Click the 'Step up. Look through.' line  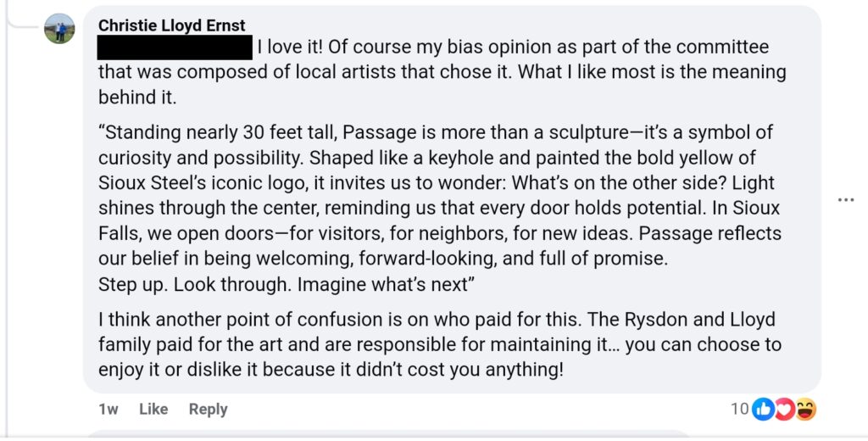click(194, 284)
